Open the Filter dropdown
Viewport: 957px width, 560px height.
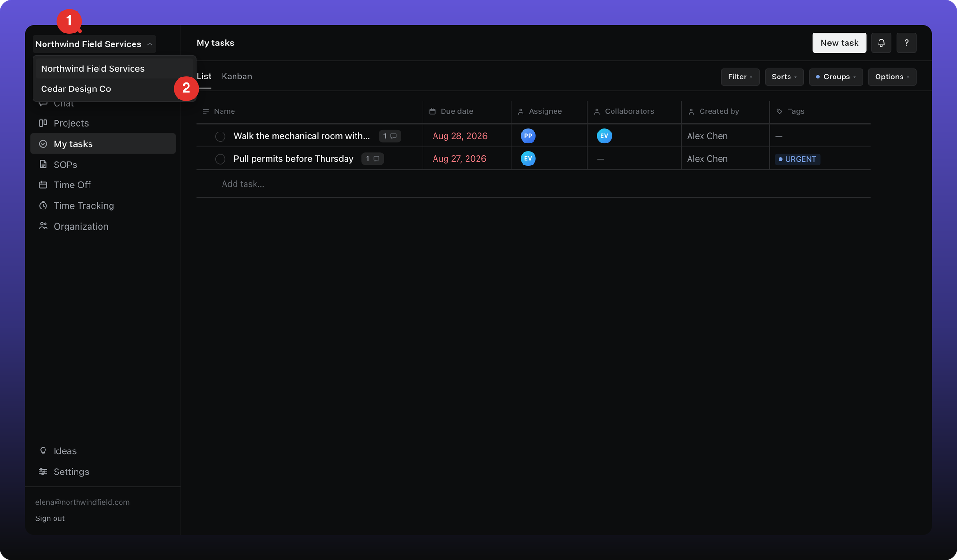point(740,77)
